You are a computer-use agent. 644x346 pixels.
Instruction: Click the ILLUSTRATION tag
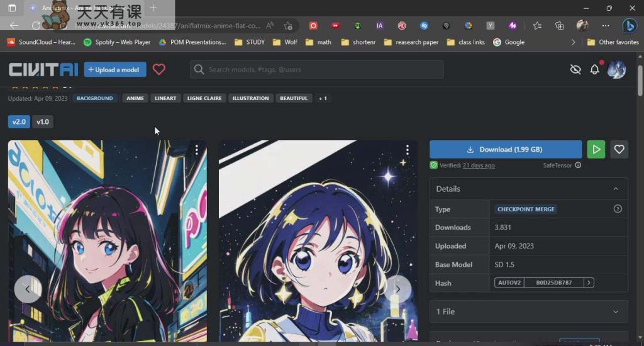pyautogui.click(x=250, y=98)
